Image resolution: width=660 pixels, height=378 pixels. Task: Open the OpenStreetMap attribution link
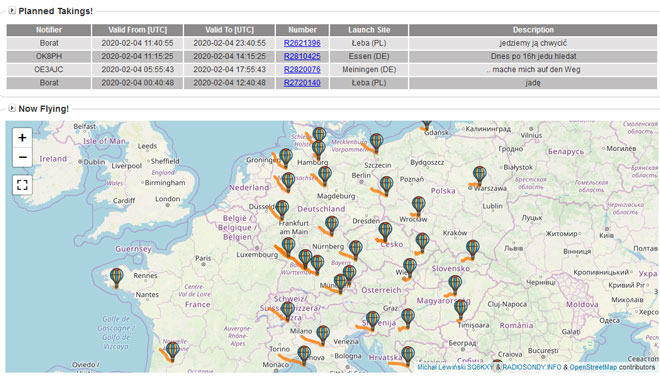[x=593, y=367]
